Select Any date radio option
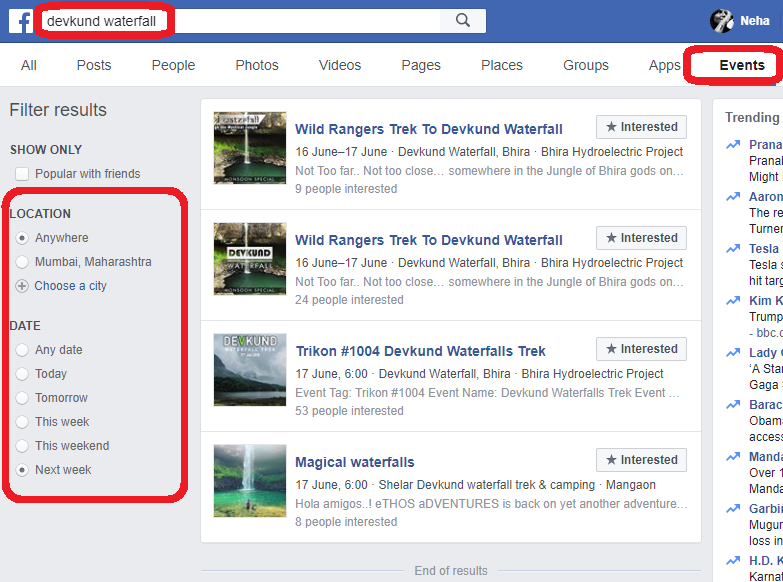This screenshot has height=582, width=783. [22, 350]
